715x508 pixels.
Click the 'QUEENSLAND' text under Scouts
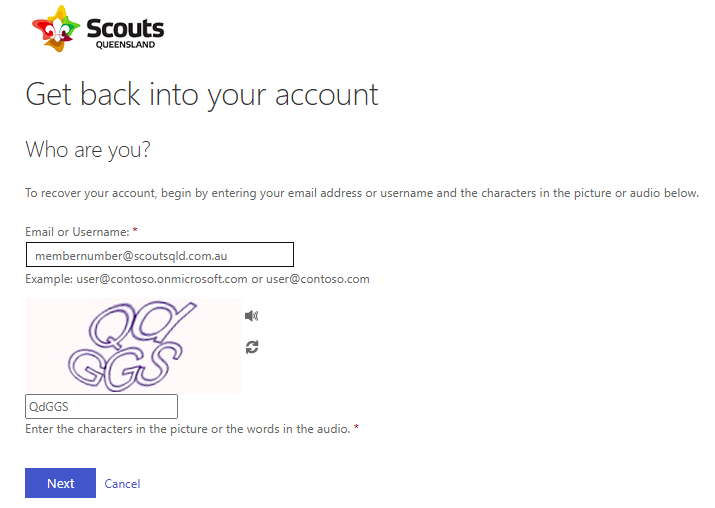pos(125,45)
